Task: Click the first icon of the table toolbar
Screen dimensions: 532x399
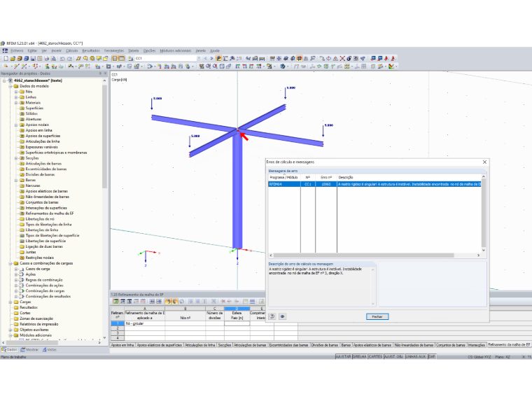Action: pyautogui.click(x=115, y=301)
